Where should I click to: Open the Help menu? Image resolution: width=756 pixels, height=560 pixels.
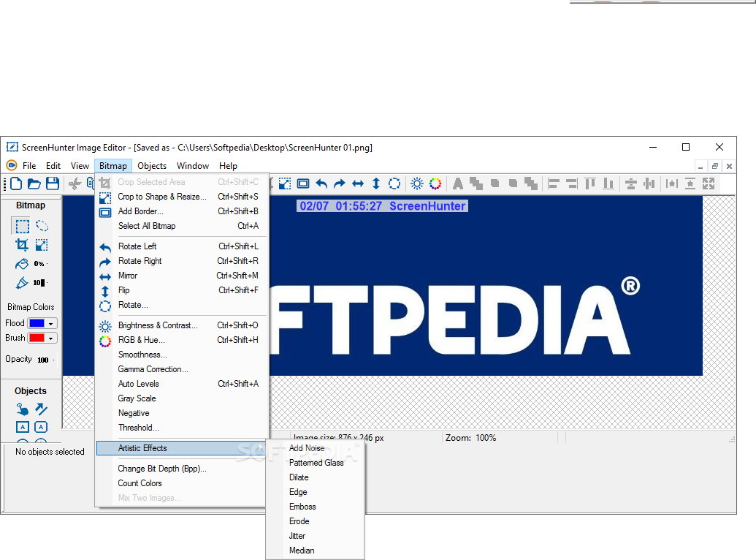228,165
